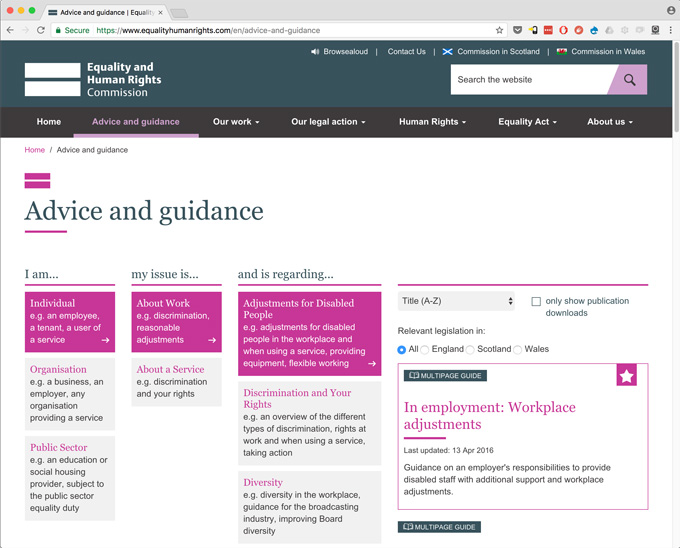Select the Organisation option tile
Viewport: 680px width, 548px height.
coord(70,394)
